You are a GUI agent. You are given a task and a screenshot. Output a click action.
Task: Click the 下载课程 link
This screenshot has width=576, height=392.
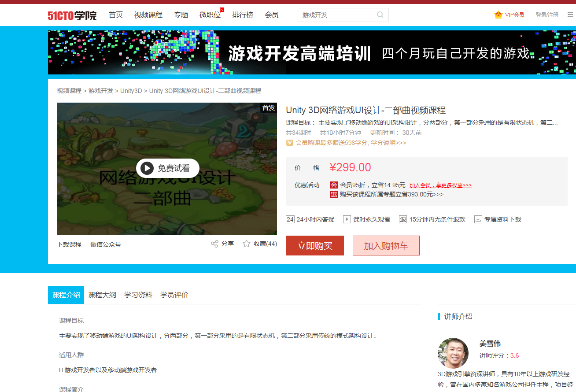click(69, 244)
